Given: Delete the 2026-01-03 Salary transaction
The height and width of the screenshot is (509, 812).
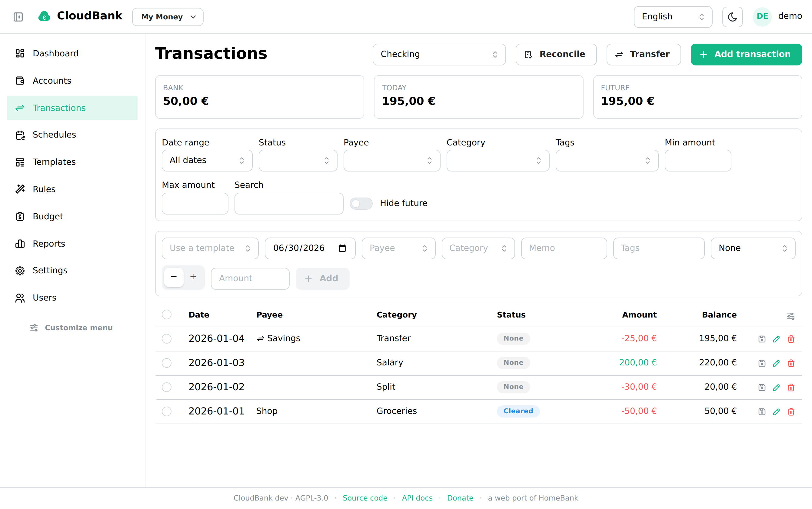Looking at the screenshot, I should pyautogui.click(x=791, y=363).
